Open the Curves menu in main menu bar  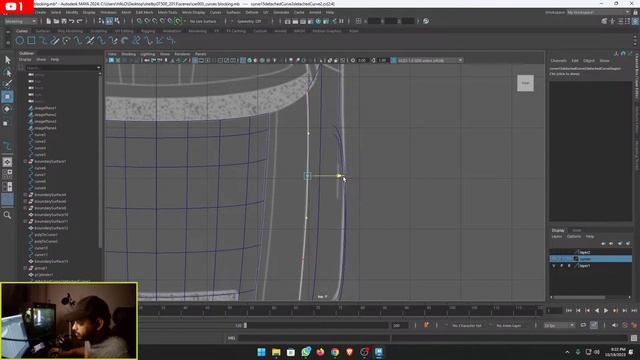pyautogui.click(x=215, y=13)
